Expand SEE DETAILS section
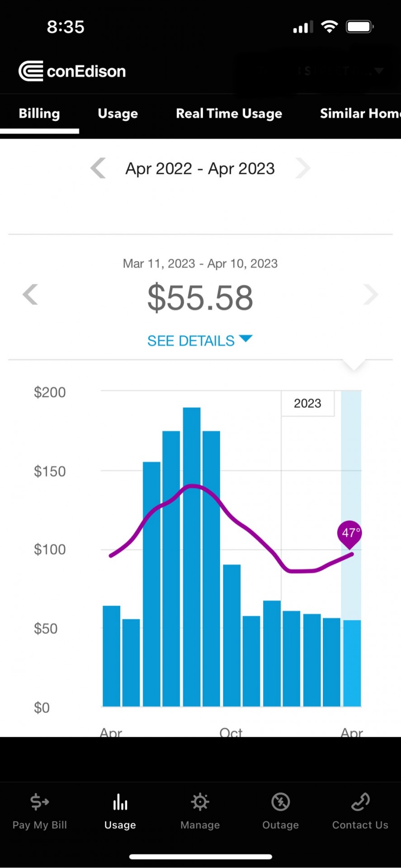This screenshot has height=868, width=401. (200, 340)
